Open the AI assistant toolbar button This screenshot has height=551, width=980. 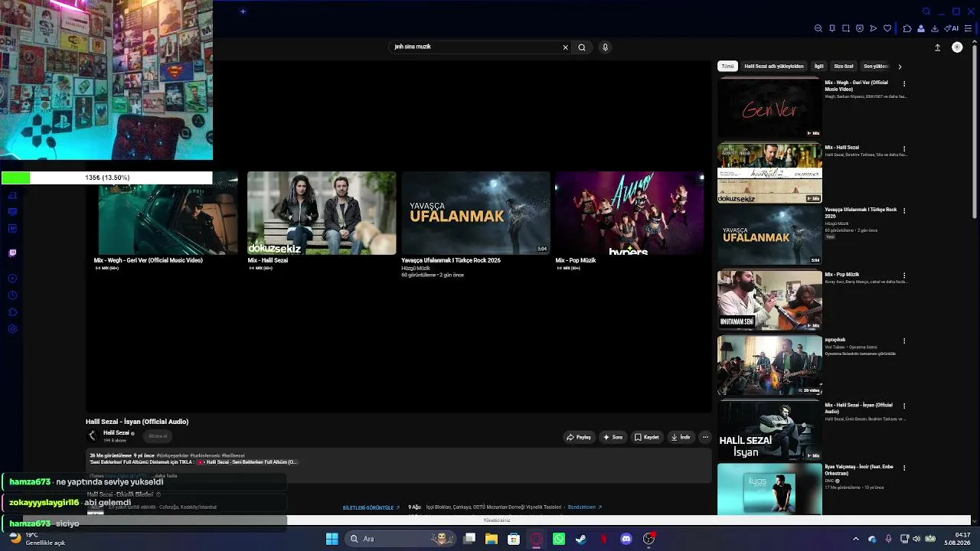952,28
